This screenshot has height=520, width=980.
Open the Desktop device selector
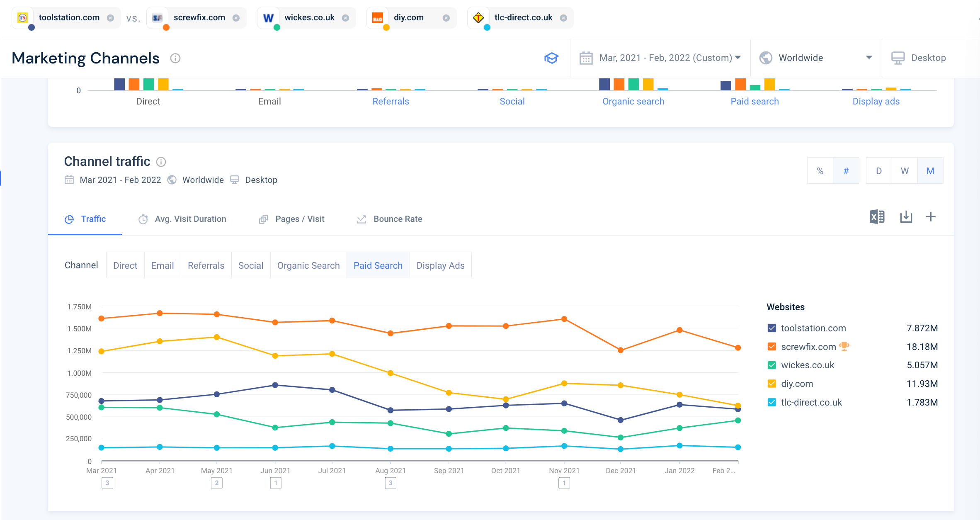coord(919,58)
